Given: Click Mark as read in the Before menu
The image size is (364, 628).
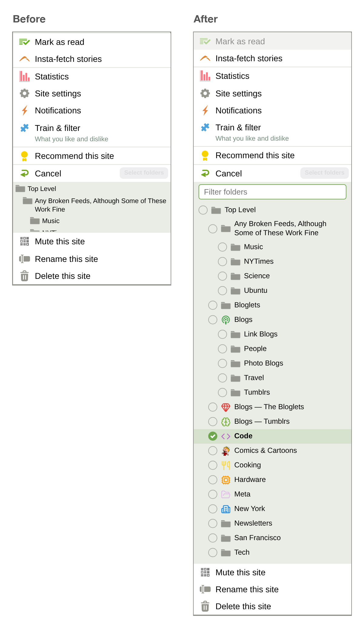Looking at the screenshot, I should pyautogui.click(x=92, y=42).
